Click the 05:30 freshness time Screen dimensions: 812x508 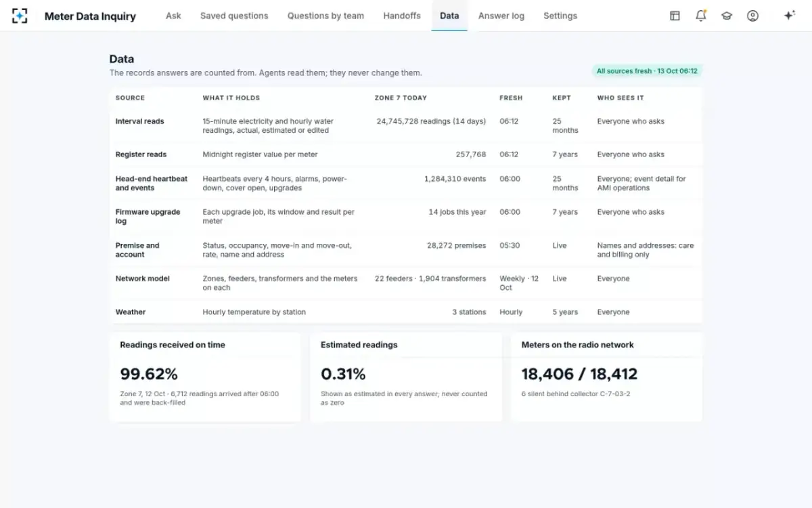(510, 246)
